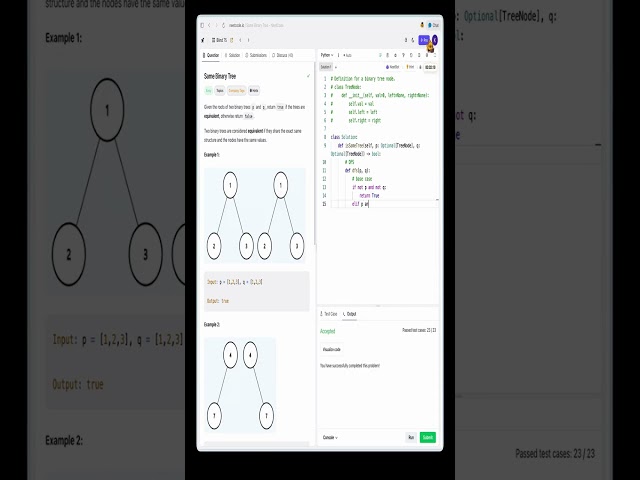This screenshot has height=480, width=640.
Task: Expand the Hints pill
Action: (x=254, y=91)
